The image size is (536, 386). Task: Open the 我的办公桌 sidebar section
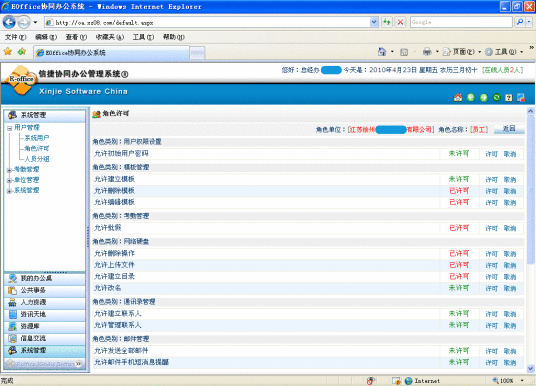(45, 278)
